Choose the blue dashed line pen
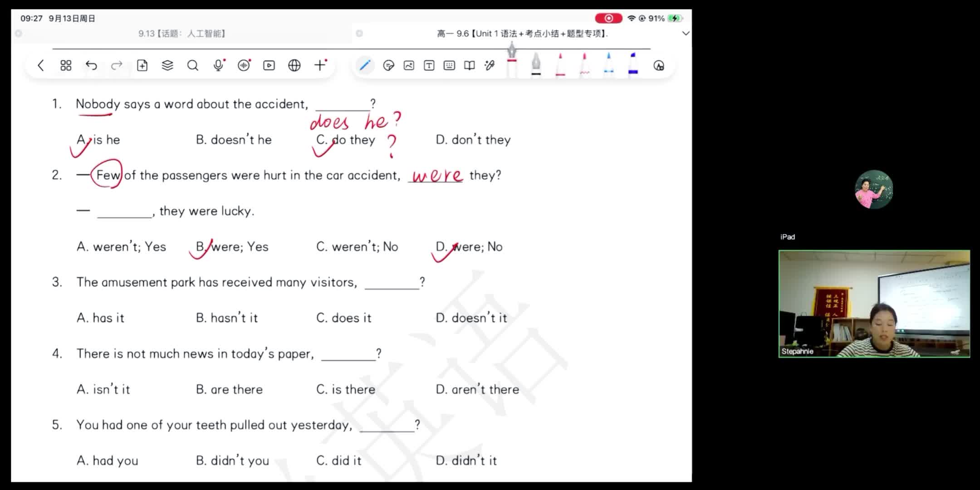This screenshot has height=490, width=980. point(609,64)
